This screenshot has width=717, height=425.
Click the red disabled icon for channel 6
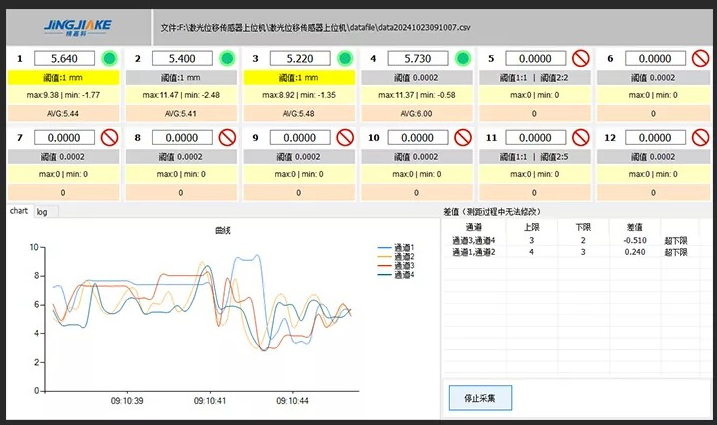pyautogui.click(x=700, y=59)
